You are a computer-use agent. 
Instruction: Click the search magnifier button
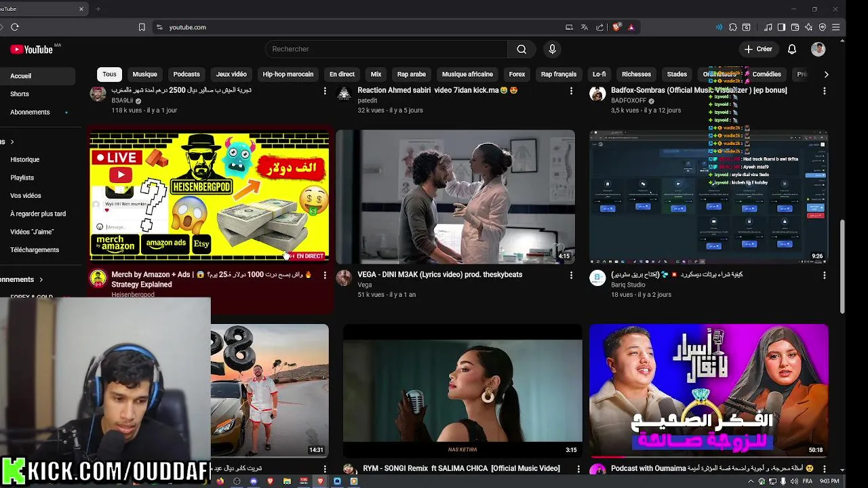(x=521, y=49)
